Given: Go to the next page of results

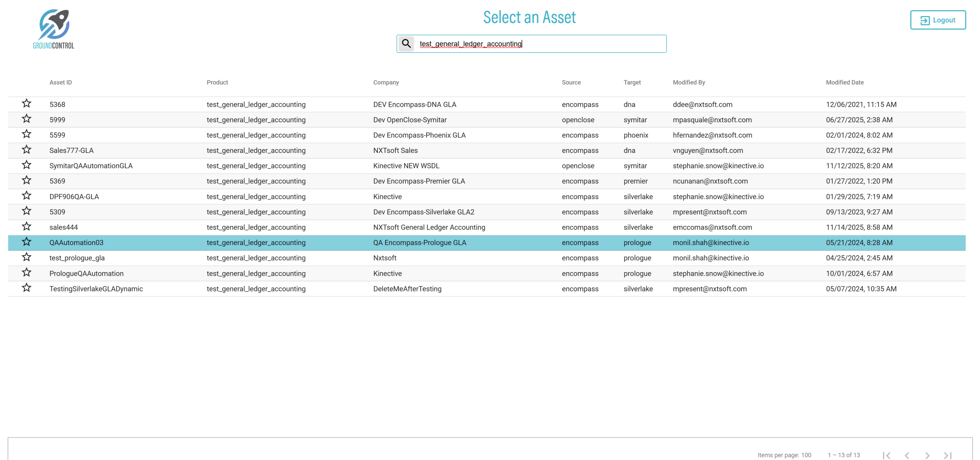Looking at the screenshot, I should tap(927, 455).
